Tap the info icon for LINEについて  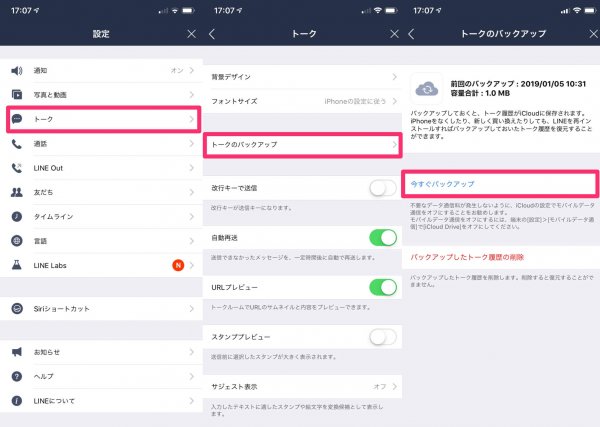(x=16, y=401)
